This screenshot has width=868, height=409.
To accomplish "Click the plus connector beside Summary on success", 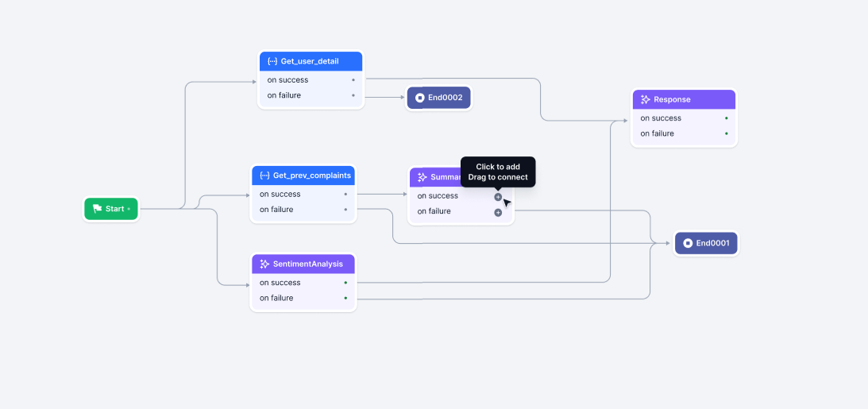I will click(x=498, y=196).
